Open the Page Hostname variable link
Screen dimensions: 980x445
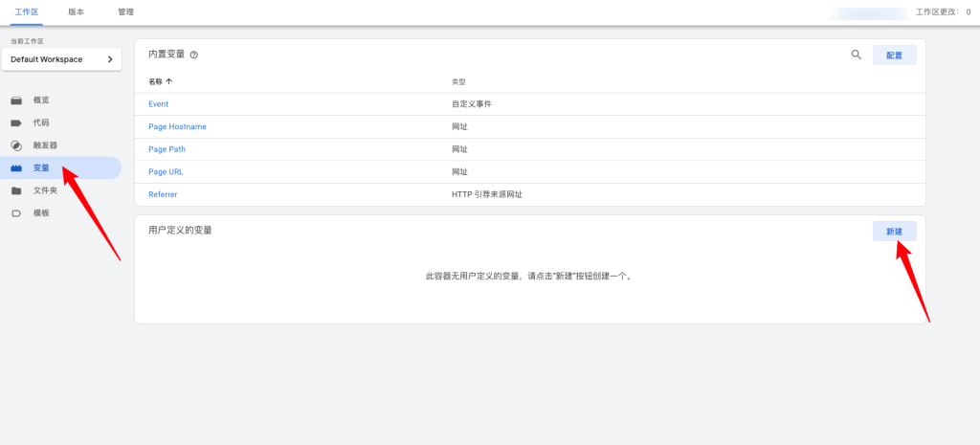[177, 127]
